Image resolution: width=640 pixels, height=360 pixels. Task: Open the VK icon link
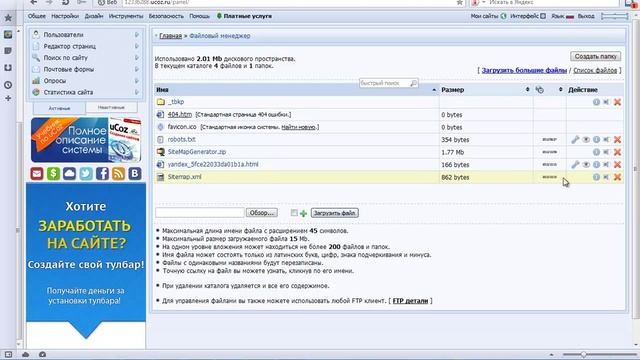[135, 173]
